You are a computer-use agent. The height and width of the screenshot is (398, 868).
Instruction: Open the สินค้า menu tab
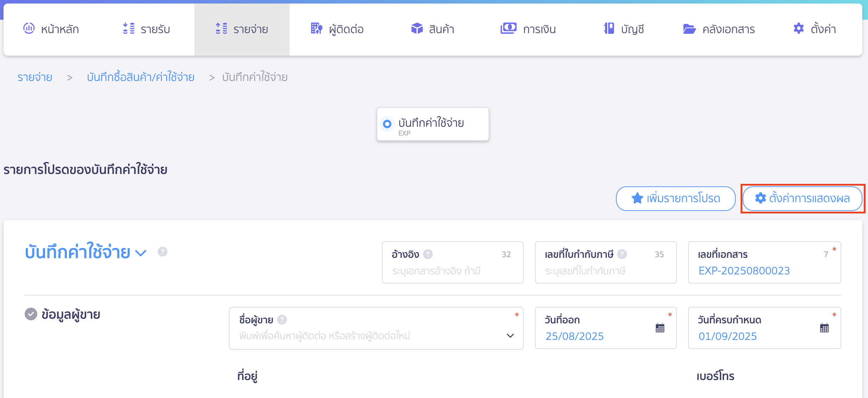pyautogui.click(x=433, y=29)
